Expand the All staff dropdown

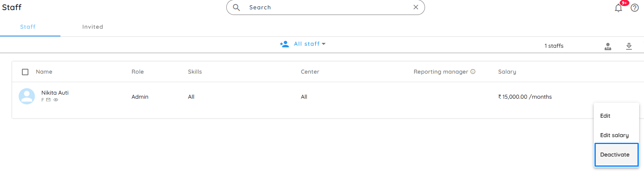coord(310,44)
